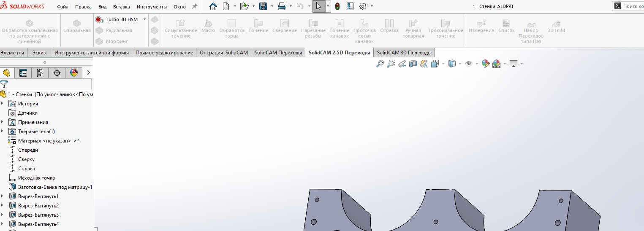This screenshot has height=231, width=644.
Task: Open the Окно menu
Action: (179, 7)
